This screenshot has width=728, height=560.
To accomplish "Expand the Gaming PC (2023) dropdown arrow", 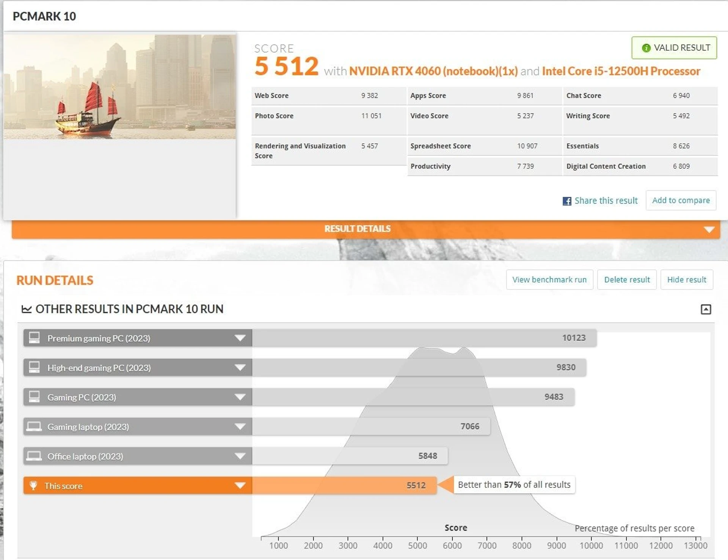I will (x=240, y=397).
